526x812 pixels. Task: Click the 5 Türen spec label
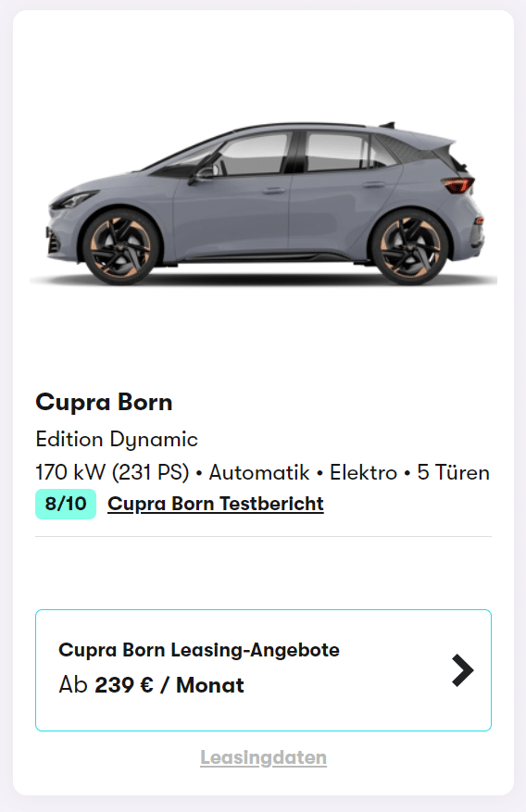pos(454,473)
